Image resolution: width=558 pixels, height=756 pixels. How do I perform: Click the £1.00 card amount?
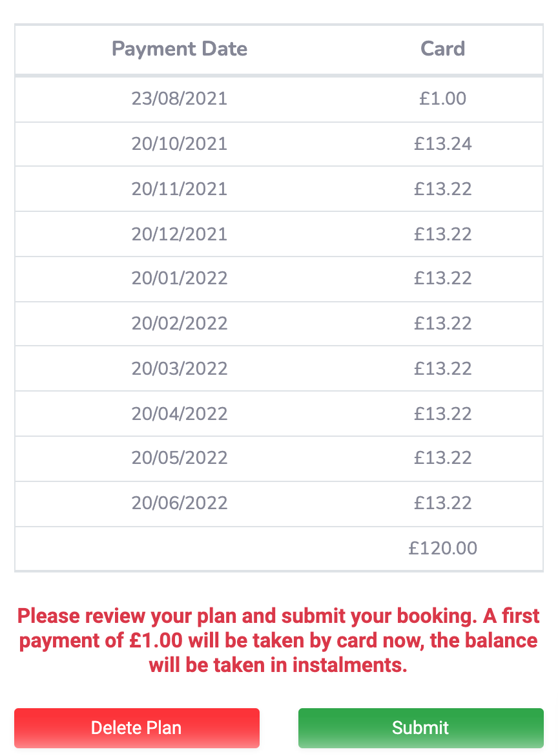coord(443,99)
